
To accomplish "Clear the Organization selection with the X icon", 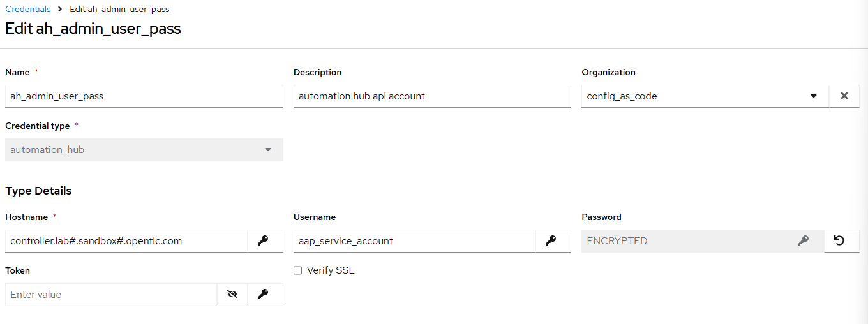I will point(844,96).
